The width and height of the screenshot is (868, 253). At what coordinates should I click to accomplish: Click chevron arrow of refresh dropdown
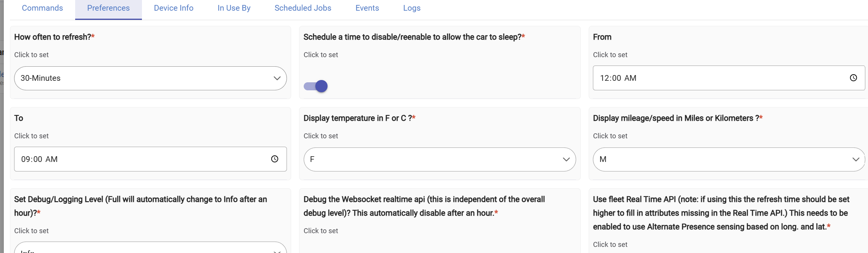pos(277,78)
